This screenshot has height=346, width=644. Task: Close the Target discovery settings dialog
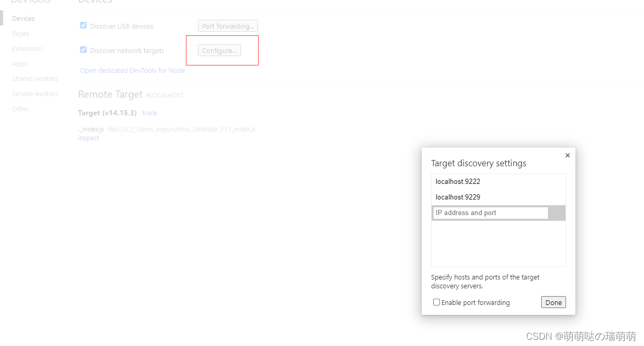pos(568,155)
